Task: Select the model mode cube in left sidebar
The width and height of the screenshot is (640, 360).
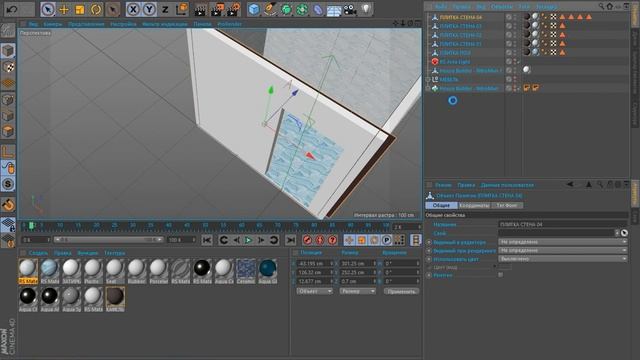Action: coord(8,51)
